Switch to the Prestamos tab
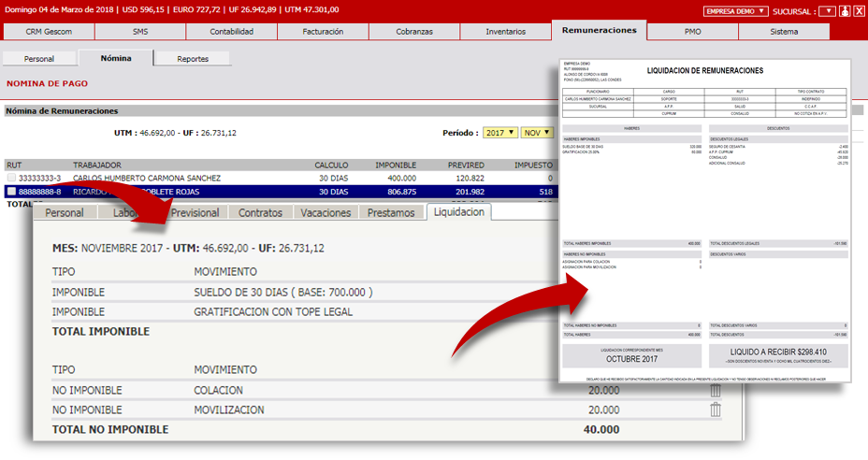 (390, 213)
